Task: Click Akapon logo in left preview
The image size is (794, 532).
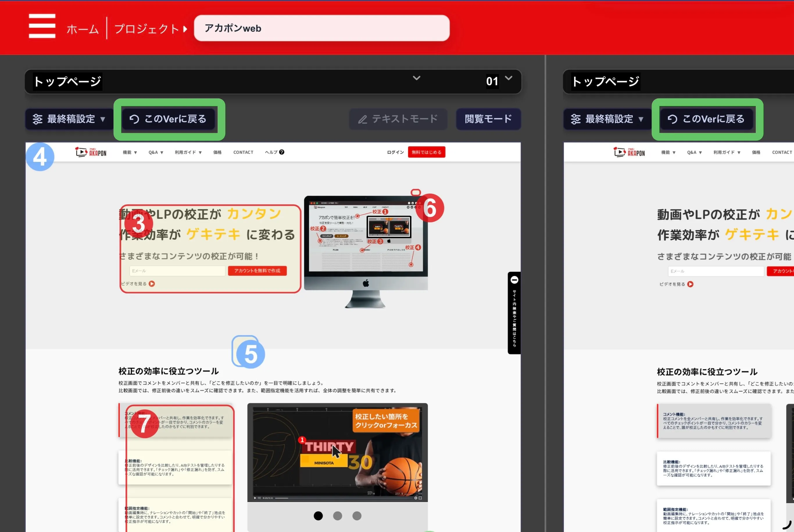Action: pos(91,152)
